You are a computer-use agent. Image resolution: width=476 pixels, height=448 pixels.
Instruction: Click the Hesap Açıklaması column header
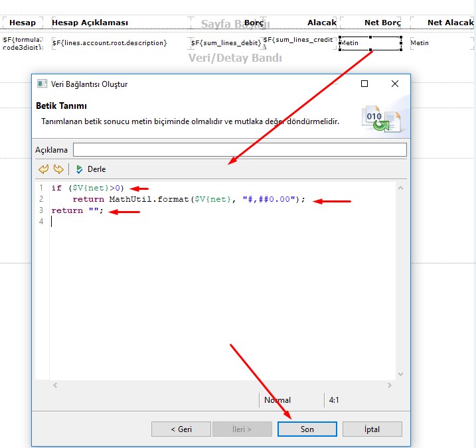90,23
